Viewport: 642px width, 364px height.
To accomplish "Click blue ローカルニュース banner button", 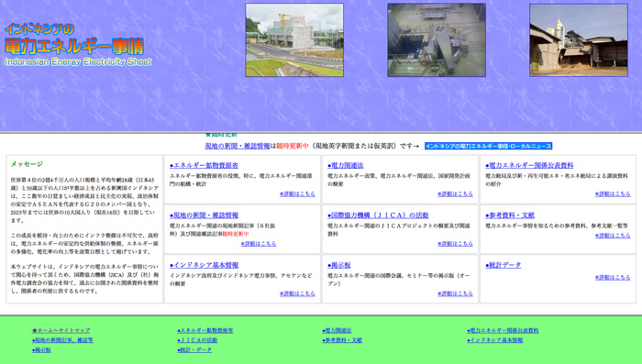I will point(489,146).
